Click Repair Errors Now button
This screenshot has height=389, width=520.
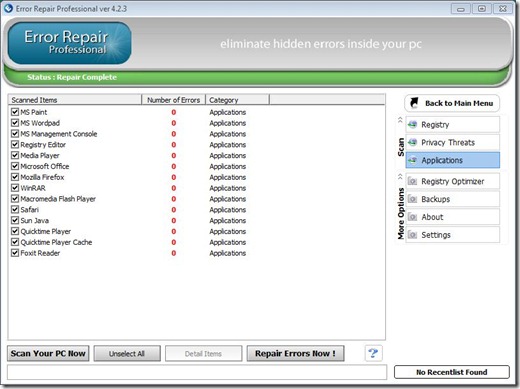tap(295, 353)
